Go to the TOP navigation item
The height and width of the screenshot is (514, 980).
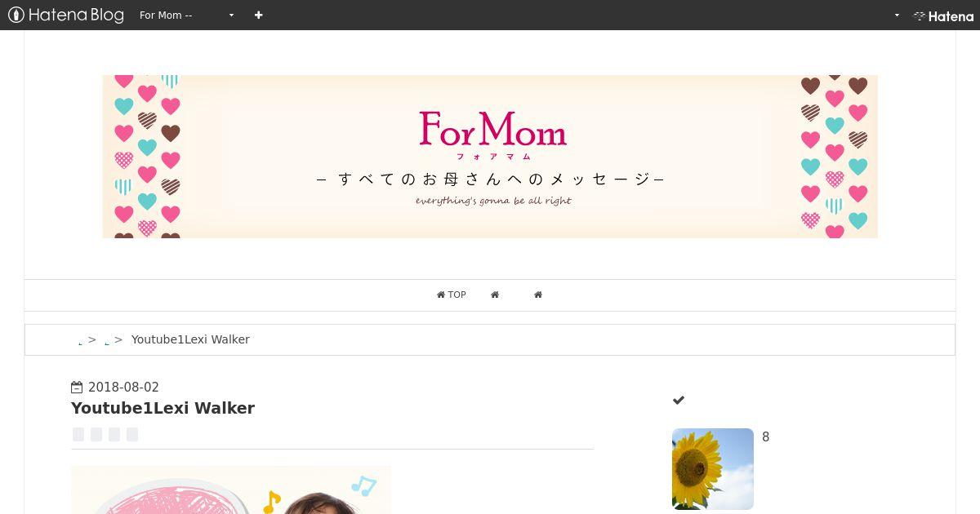452,295
